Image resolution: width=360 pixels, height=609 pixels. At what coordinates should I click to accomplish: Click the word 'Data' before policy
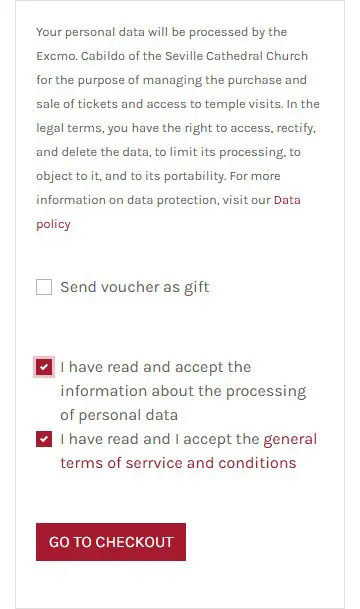pos(287,200)
